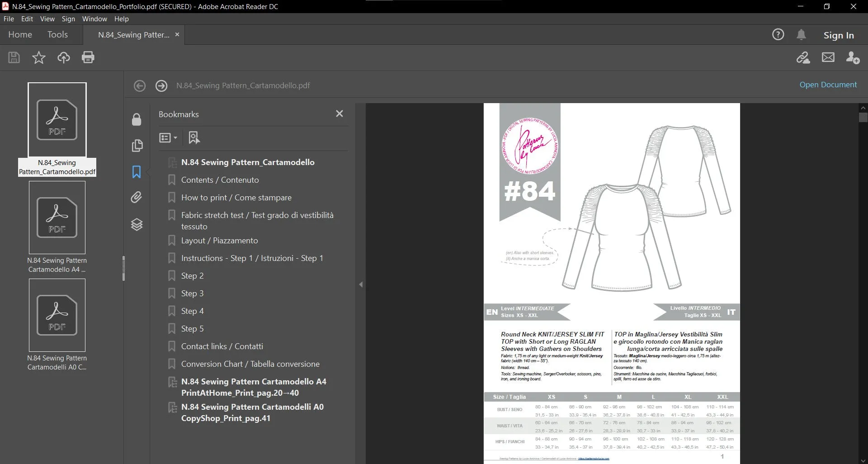This screenshot has height=464, width=868.
Task: Switch to the Home tab
Action: point(20,34)
